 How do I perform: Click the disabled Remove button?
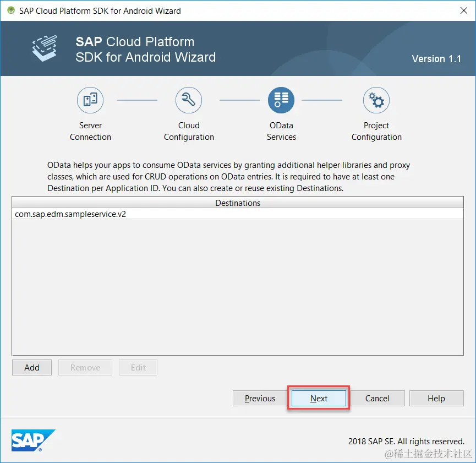[85, 368]
